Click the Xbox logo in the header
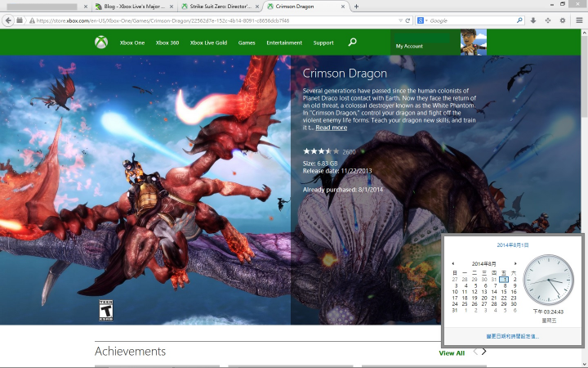 pyautogui.click(x=101, y=42)
